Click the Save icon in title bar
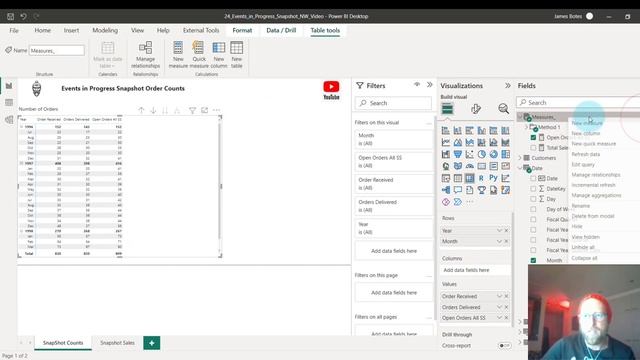The height and width of the screenshot is (360, 640). click(11, 16)
